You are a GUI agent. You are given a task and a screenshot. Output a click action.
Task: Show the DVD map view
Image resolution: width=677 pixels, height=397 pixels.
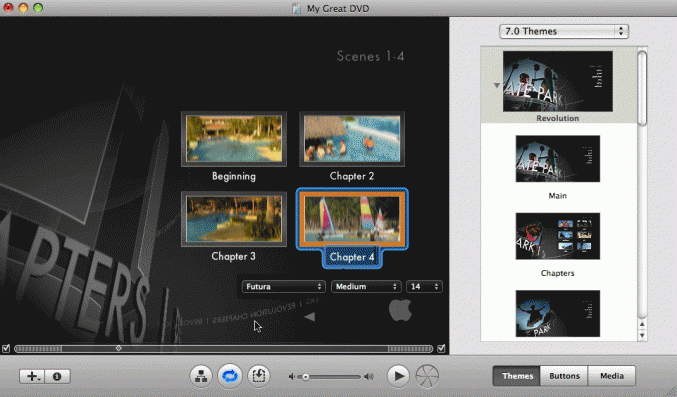point(201,376)
